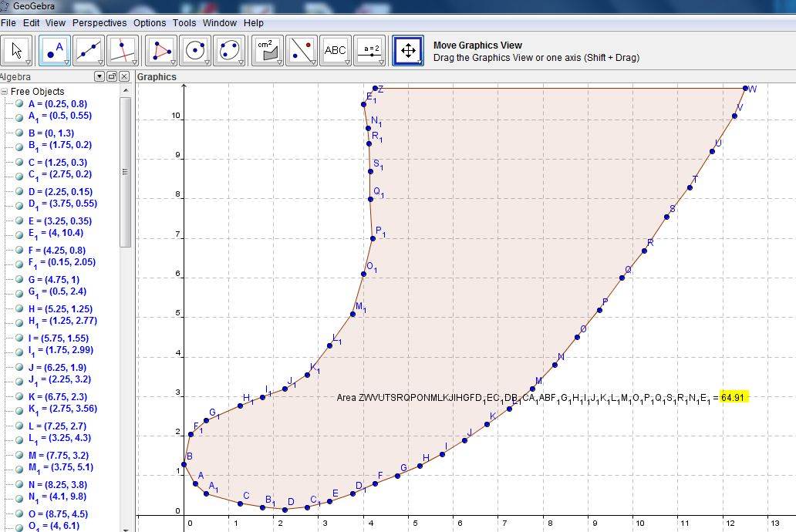Viewport: 796px width, 532px height.
Task: Select the Ellipse conic tool
Action: [x=229, y=51]
